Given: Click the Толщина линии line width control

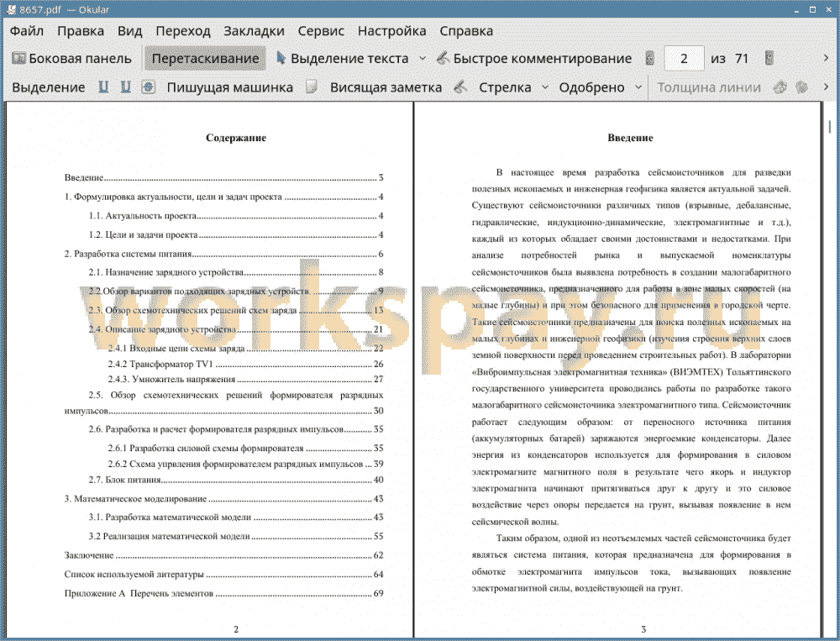Looking at the screenshot, I should 709,87.
